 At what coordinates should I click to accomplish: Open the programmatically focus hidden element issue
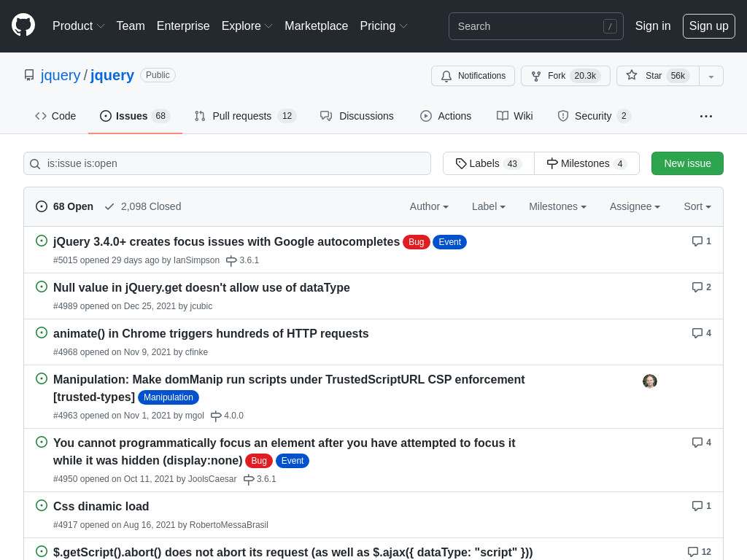point(285,451)
